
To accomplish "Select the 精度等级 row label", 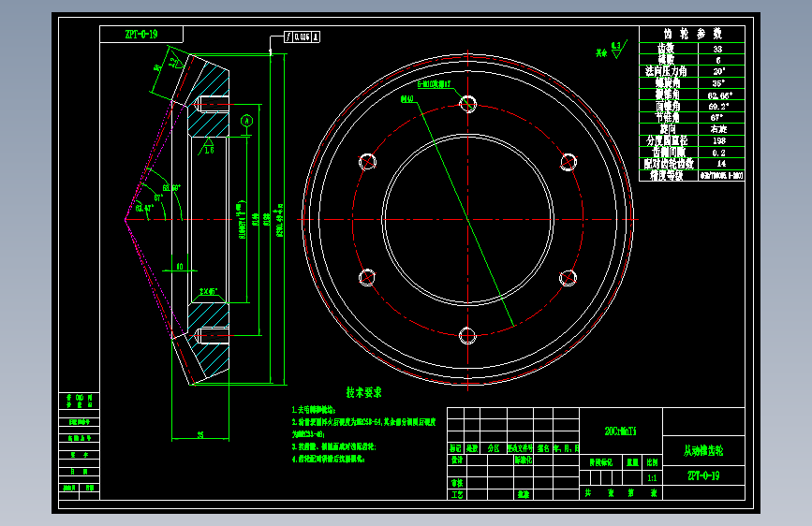I will [x=667, y=176].
